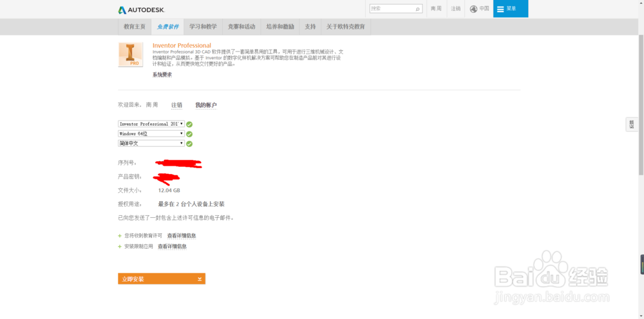Open the 培养和激励 tab

pos(279,26)
